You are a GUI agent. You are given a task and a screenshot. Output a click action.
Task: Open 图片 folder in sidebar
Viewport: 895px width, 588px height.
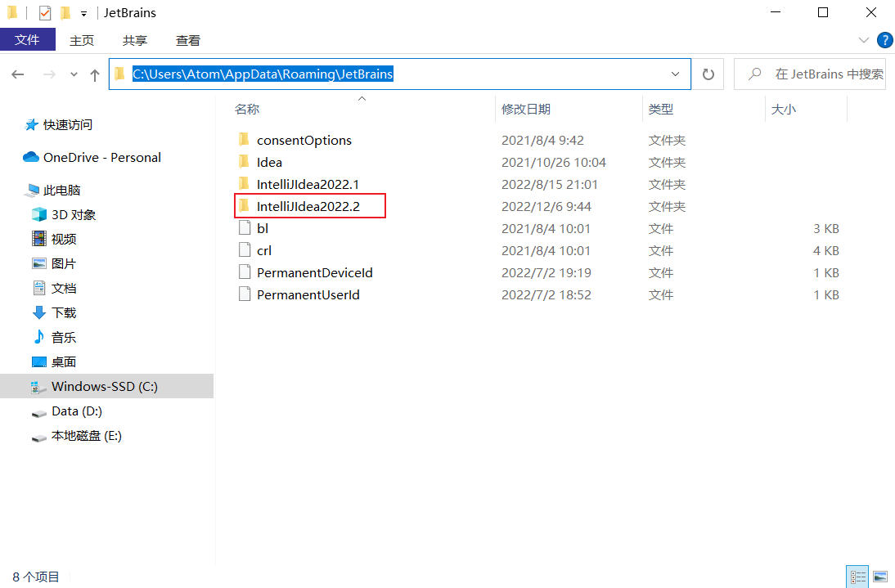(x=63, y=264)
